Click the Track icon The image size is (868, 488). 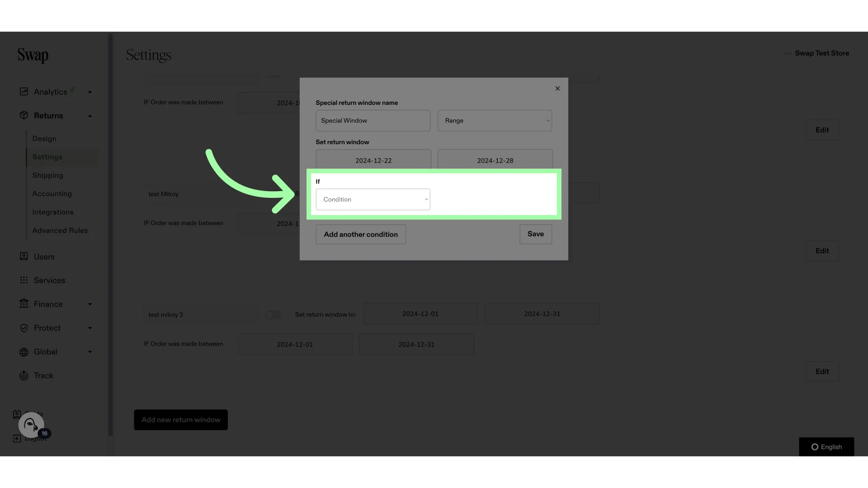coord(24,375)
